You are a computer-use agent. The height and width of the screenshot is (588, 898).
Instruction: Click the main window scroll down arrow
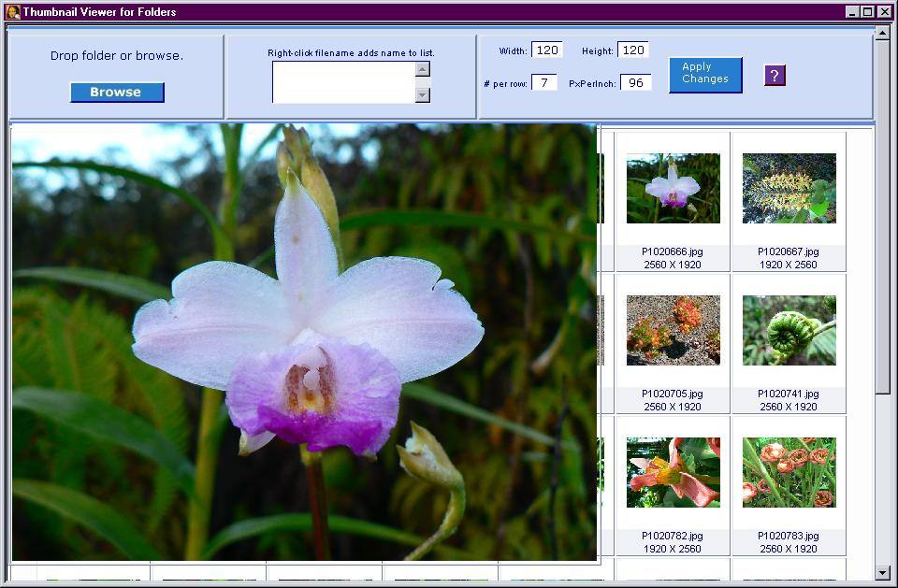[x=882, y=572]
